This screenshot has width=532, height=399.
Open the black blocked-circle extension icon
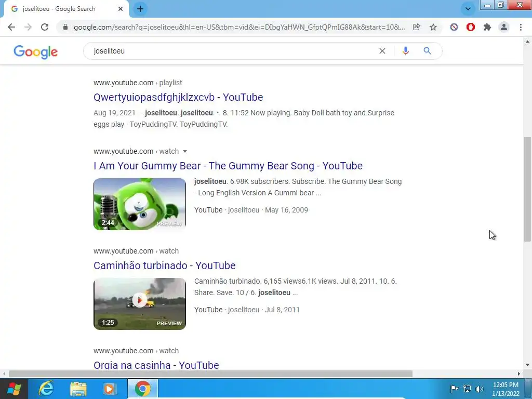coord(454,27)
